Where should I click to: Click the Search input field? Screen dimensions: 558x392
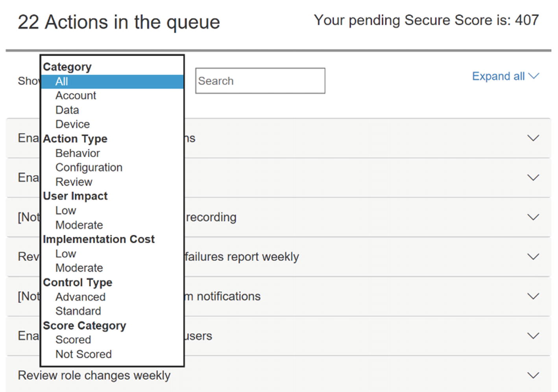260,81
